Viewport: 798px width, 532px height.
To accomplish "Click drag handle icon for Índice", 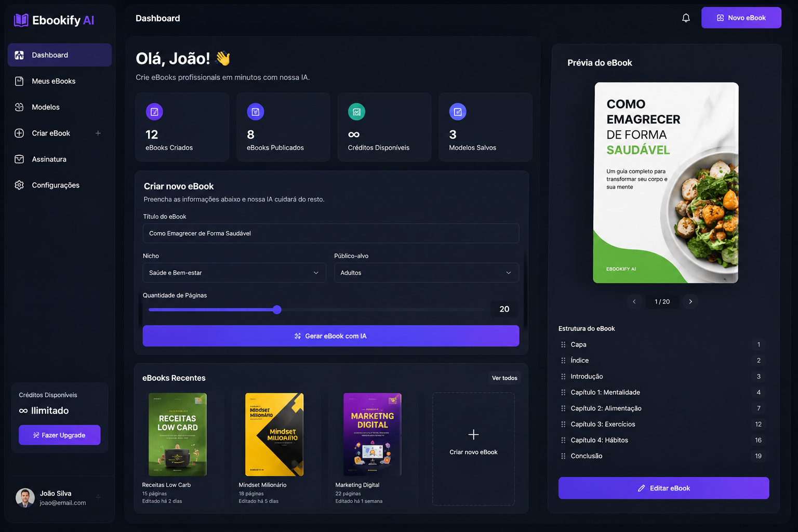I will coord(563,361).
